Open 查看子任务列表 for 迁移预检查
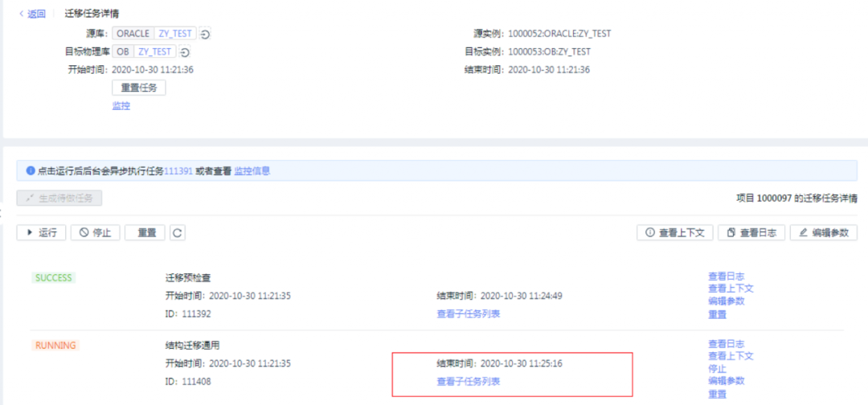The width and height of the screenshot is (868, 405). point(469,313)
